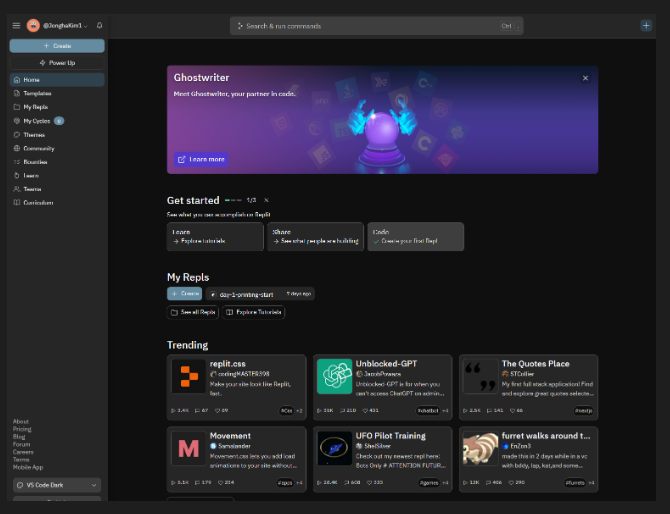Click the Unblocked-GPT title
Screen dimensions: 670x514
coord(386,364)
